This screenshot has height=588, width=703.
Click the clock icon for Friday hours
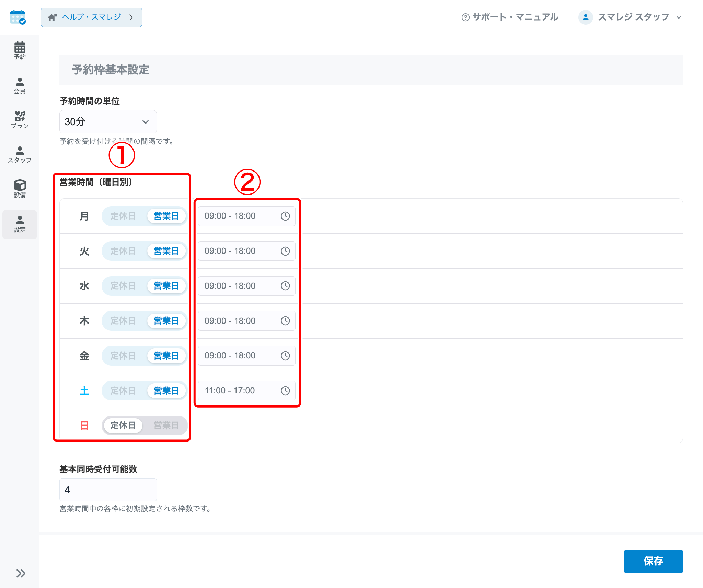click(285, 356)
